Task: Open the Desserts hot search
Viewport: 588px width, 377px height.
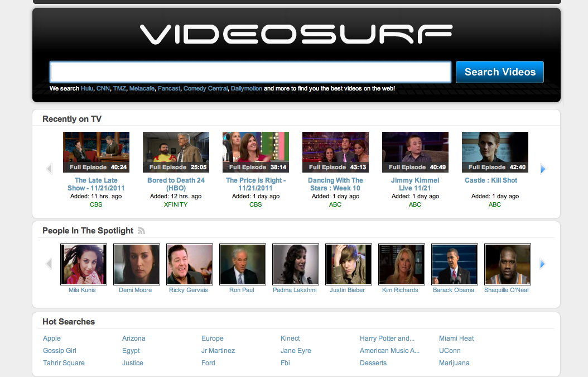Action: (373, 363)
